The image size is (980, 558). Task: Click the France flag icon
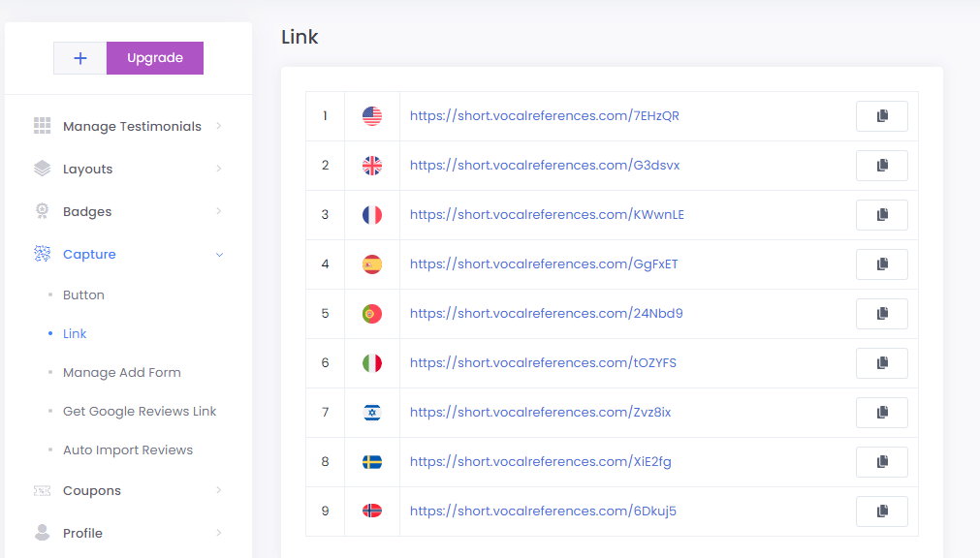point(372,214)
